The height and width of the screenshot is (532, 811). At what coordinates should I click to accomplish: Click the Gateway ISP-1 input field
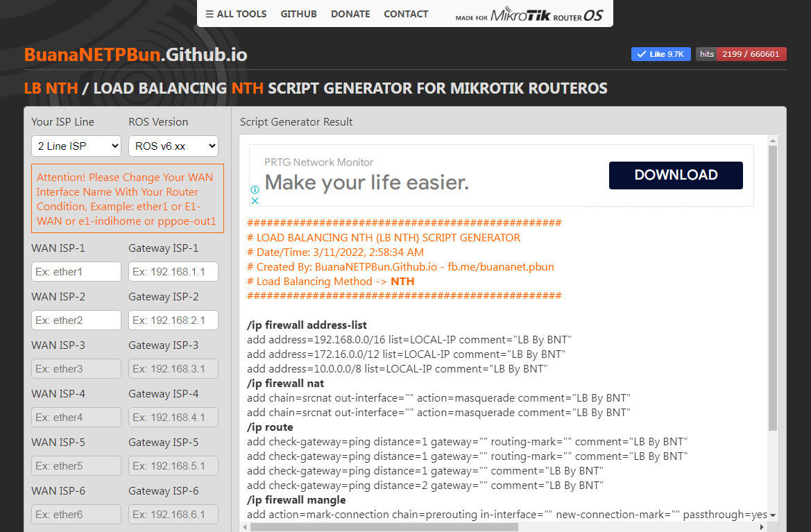point(173,271)
